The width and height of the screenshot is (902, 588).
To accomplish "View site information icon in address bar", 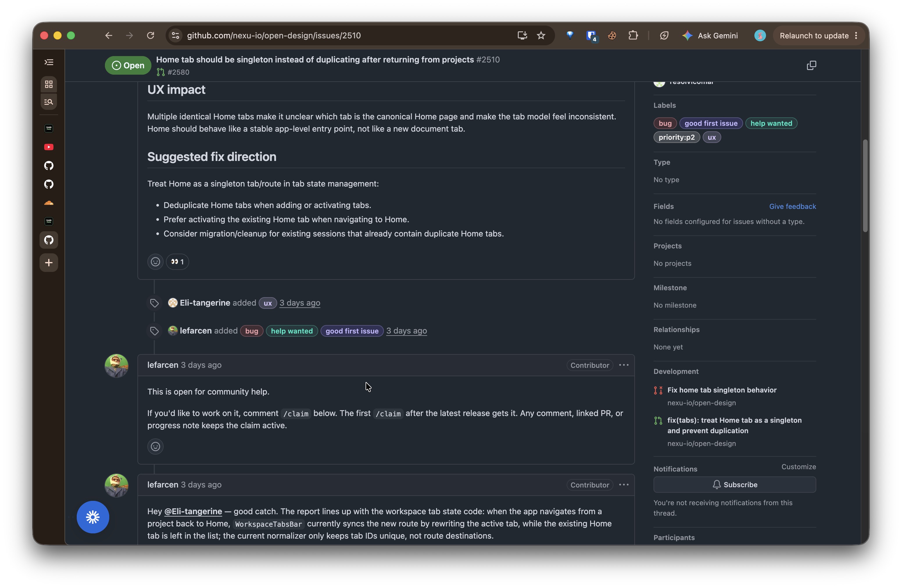I will pyautogui.click(x=176, y=36).
